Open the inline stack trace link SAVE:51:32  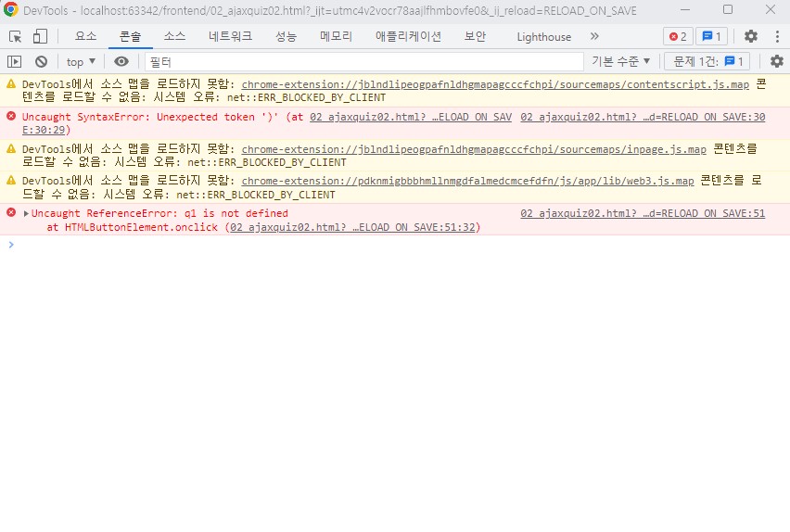pyautogui.click(x=352, y=227)
